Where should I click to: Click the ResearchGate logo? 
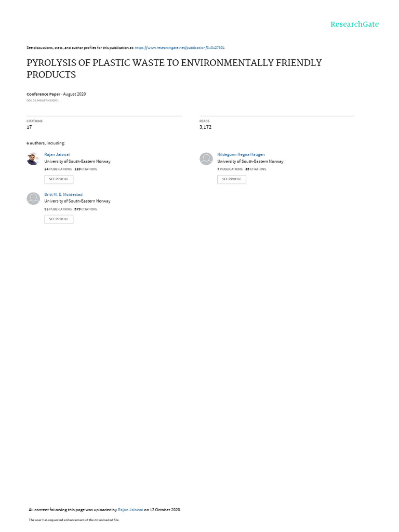pyautogui.click(x=354, y=24)
